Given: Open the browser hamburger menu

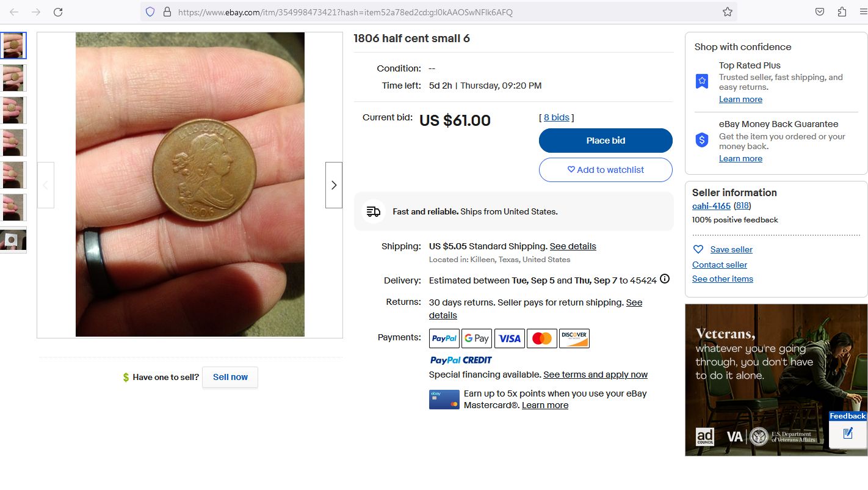Looking at the screenshot, I should point(862,12).
